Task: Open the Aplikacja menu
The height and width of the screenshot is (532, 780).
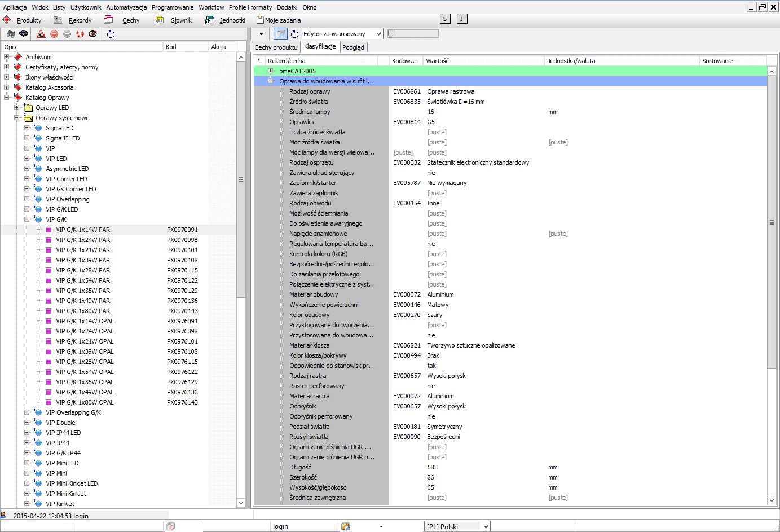Action: coord(15,7)
